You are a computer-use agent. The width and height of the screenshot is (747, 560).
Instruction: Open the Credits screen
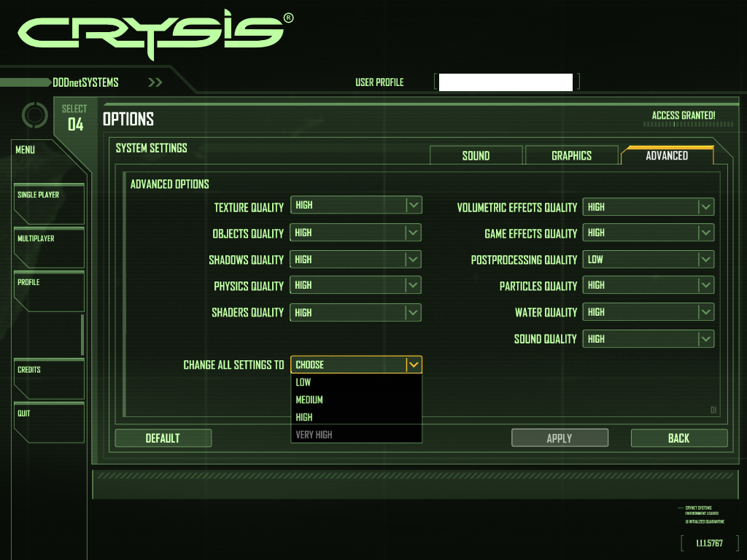(49, 378)
